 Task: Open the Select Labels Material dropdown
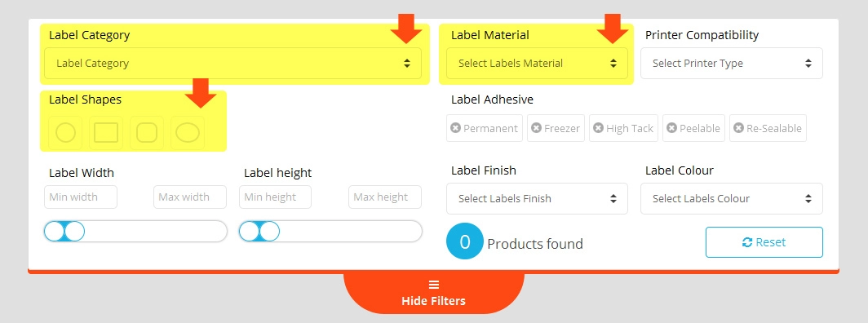coord(537,63)
